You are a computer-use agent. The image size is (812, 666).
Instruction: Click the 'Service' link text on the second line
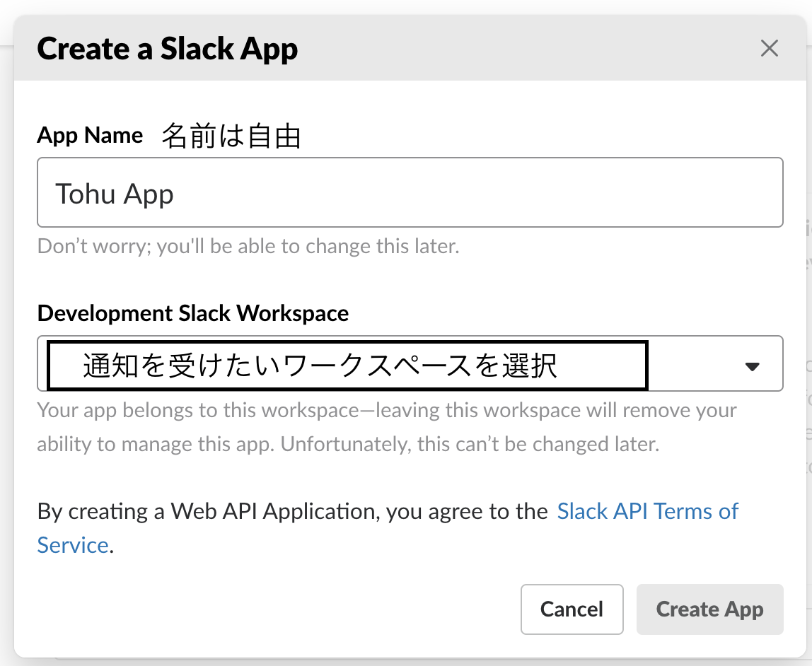[73, 545]
